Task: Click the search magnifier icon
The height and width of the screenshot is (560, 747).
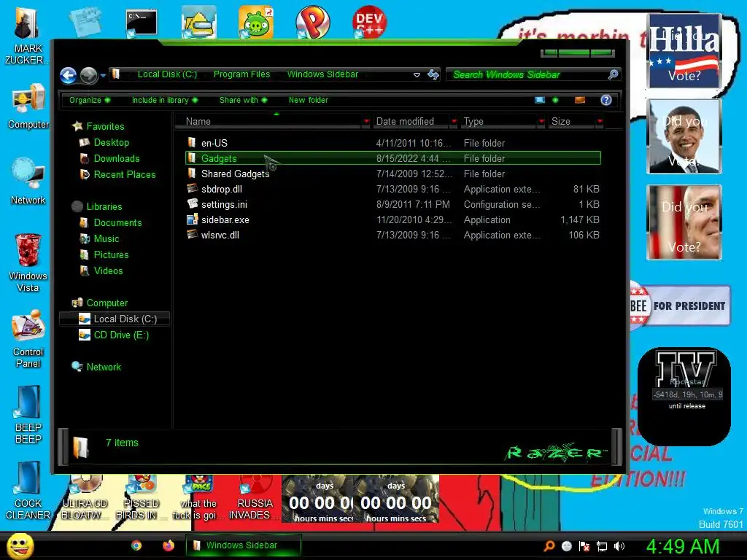Action: (614, 74)
